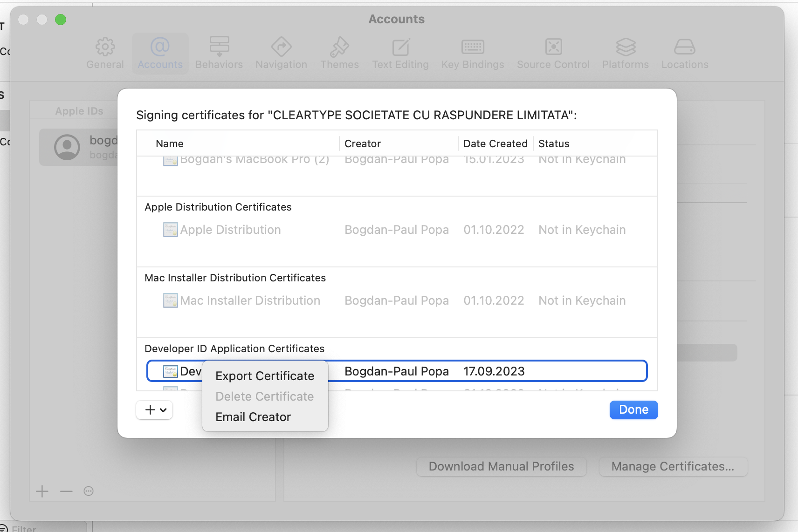Click the date 17.09.2023 cell
Viewport: 798px width, 532px height.
click(x=494, y=371)
